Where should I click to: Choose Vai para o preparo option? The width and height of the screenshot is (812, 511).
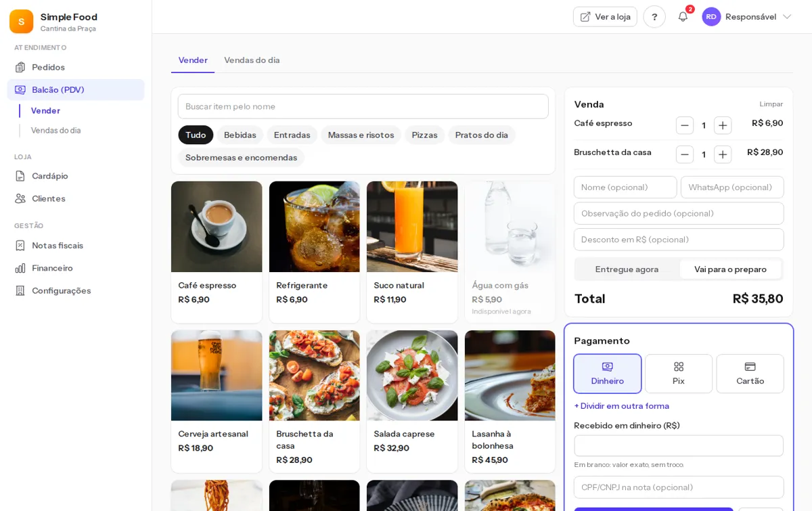tap(731, 269)
